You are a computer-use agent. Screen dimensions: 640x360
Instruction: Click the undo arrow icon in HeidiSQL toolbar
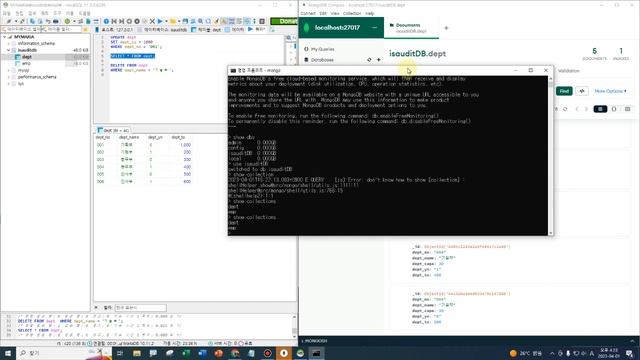click(x=48, y=21)
